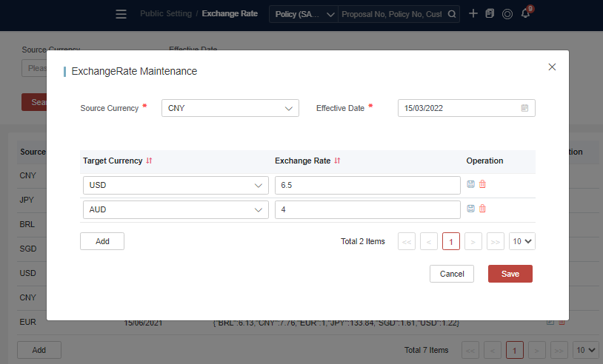Change page size dropdown in the dialog
Viewport: 603px width, 364px height.
[522, 241]
